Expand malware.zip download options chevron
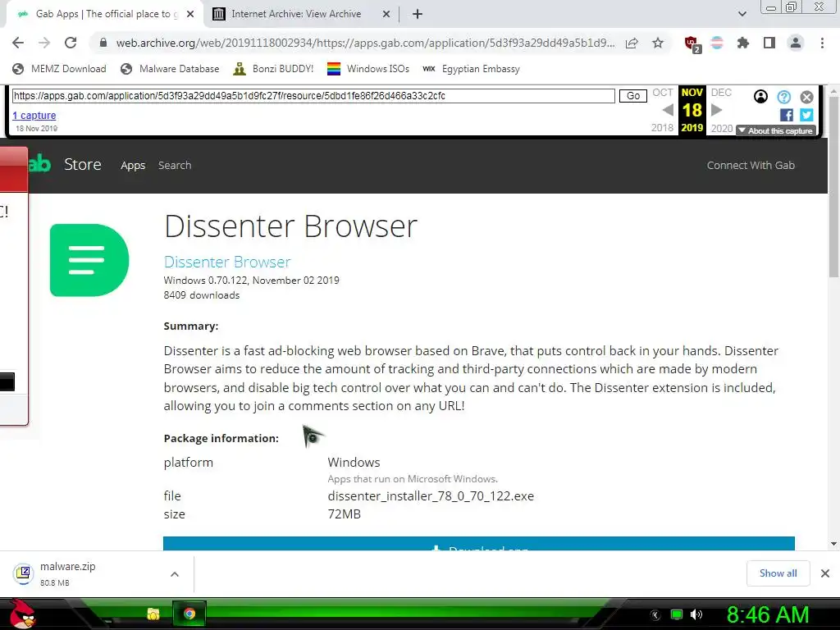Image resolution: width=840 pixels, height=630 pixels. (x=175, y=573)
